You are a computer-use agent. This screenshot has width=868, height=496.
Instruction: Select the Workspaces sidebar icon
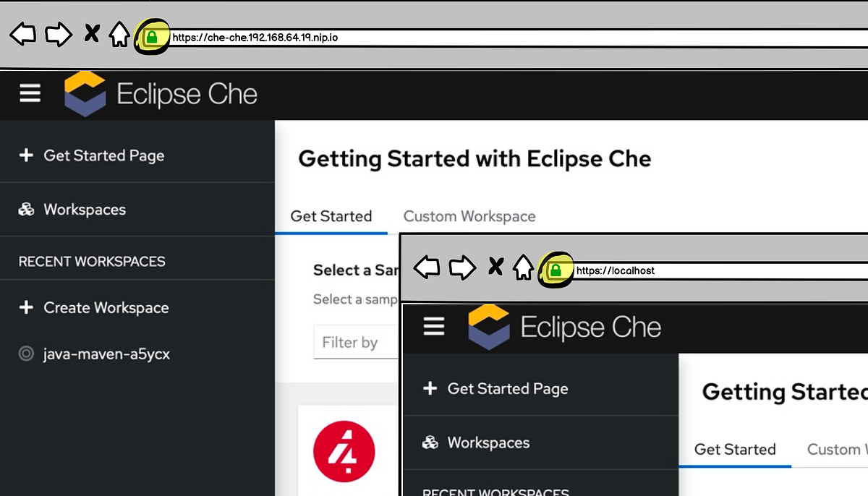26,209
